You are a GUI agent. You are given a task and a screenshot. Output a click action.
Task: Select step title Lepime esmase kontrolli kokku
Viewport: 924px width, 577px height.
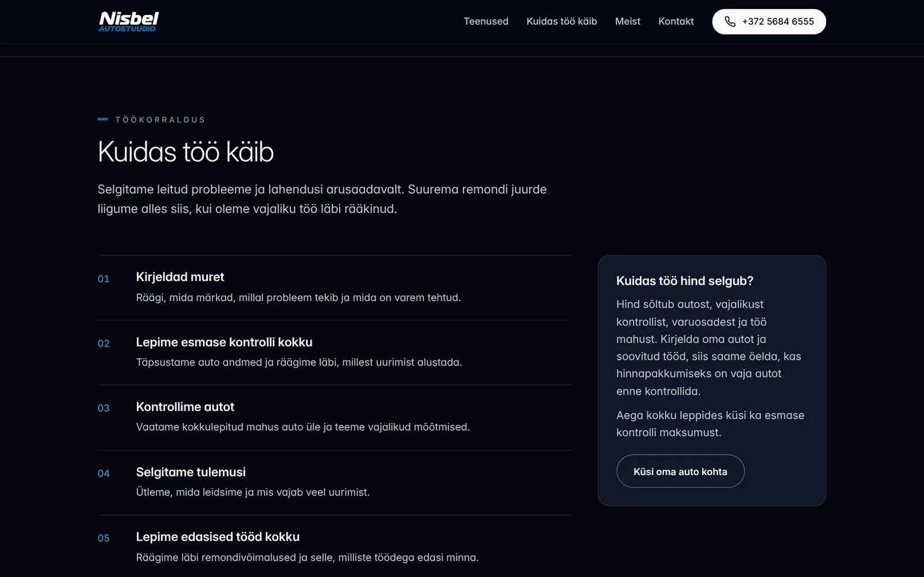click(224, 342)
